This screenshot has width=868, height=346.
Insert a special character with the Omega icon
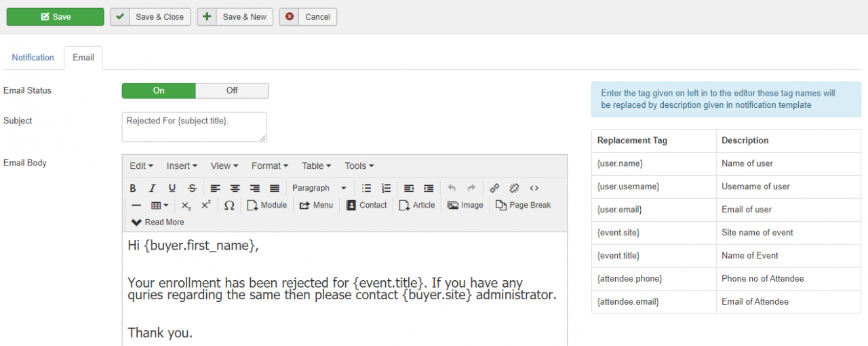click(x=229, y=205)
